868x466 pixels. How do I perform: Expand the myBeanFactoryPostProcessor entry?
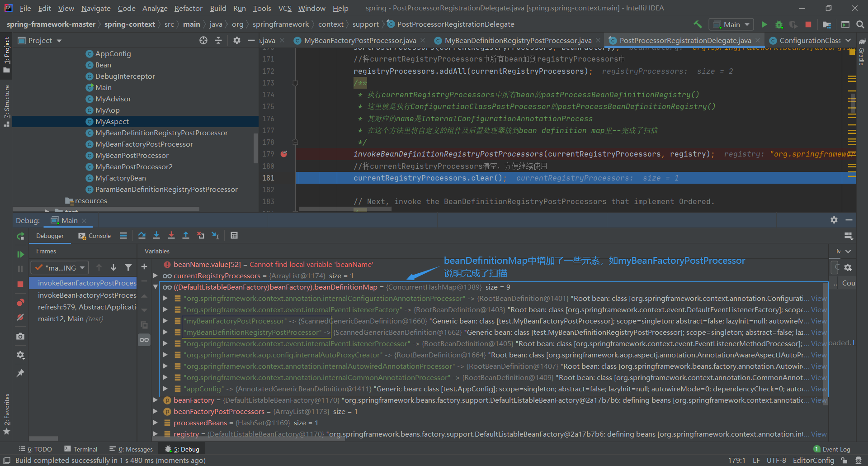(x=165, y=321)
